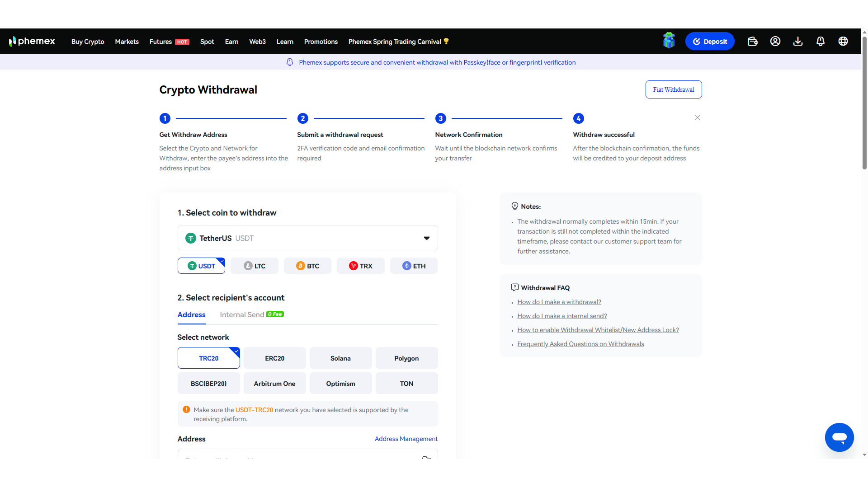This screenshot has height=488, width=868.
Task: Click the download app icon
Action: point(798,41)
